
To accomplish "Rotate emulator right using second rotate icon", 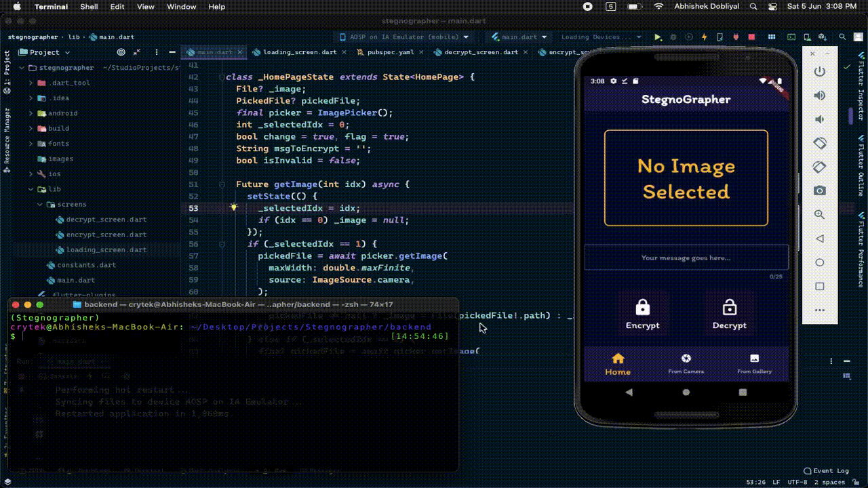I will pyautogui.click(x=820, y=167).
